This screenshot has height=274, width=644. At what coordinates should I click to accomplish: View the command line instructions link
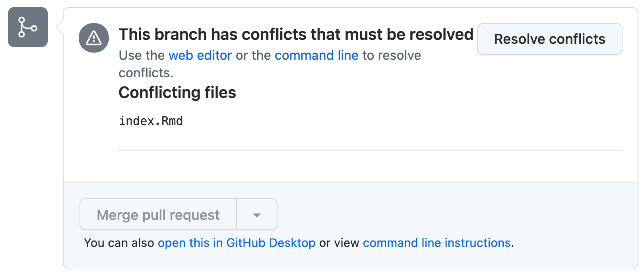pyautogui.click(x=436, y=243)
